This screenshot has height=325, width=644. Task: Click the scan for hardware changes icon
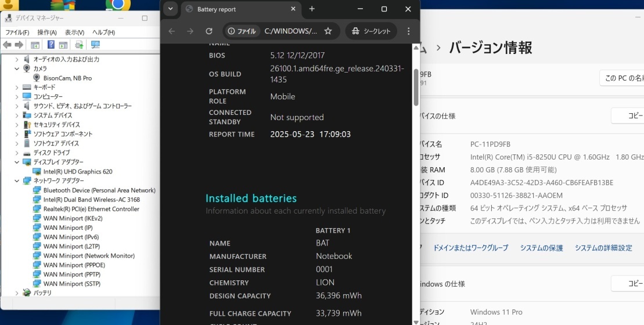(95, 45)
